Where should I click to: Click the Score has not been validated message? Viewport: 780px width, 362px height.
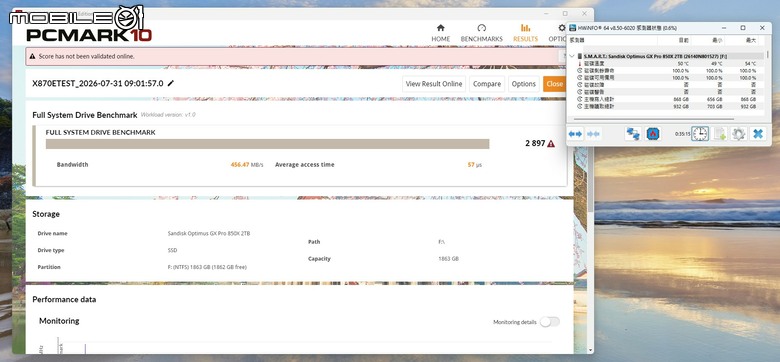[87, 57]
